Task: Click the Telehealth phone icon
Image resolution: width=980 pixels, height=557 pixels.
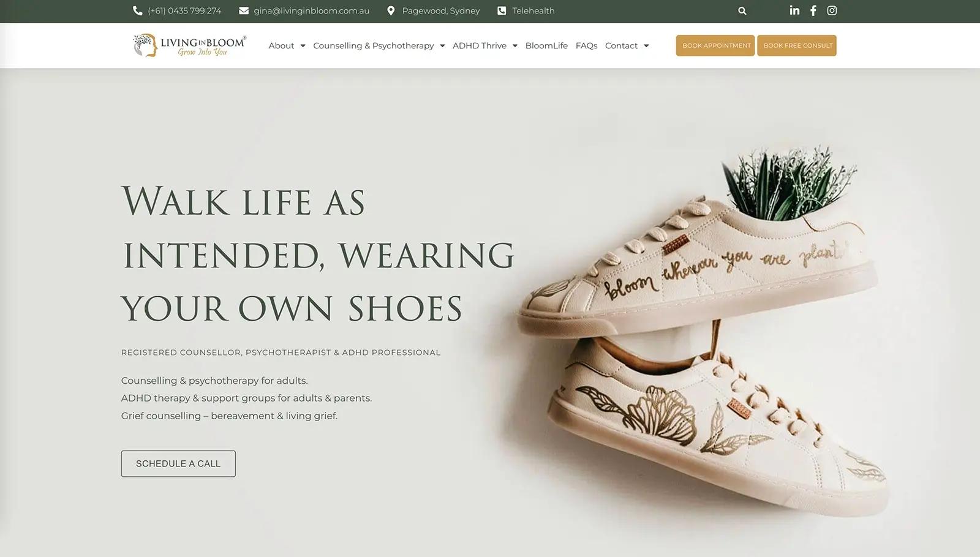Action: [502, 10]
